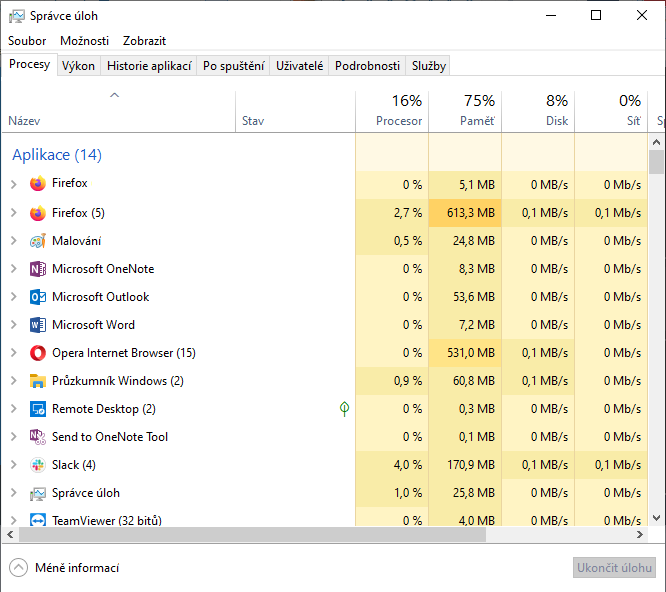Expand the Slack (4) process group
666x592 pixels.
[x=14, y=465]
